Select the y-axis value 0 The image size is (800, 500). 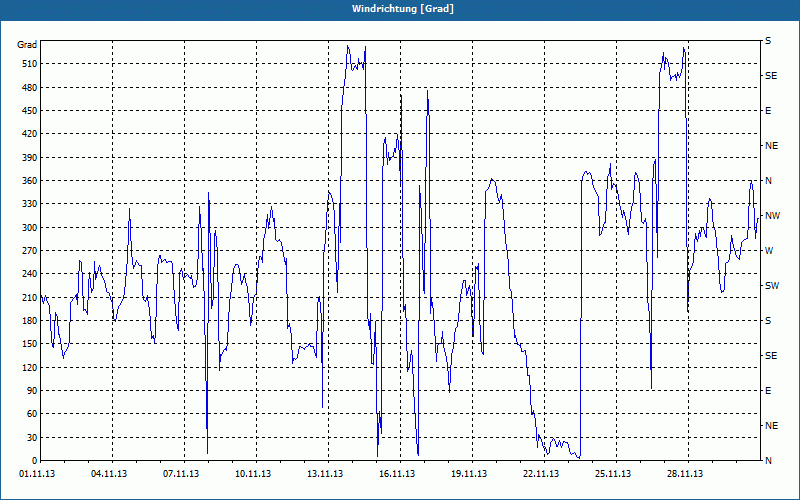pos(34,461)
